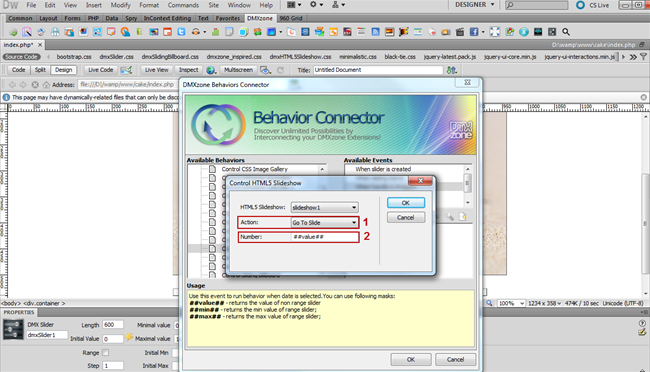Click the magic wand icon in the toolbar
Image resolution: width=650 pixels, height=372 pixels.
coord(27,32)
